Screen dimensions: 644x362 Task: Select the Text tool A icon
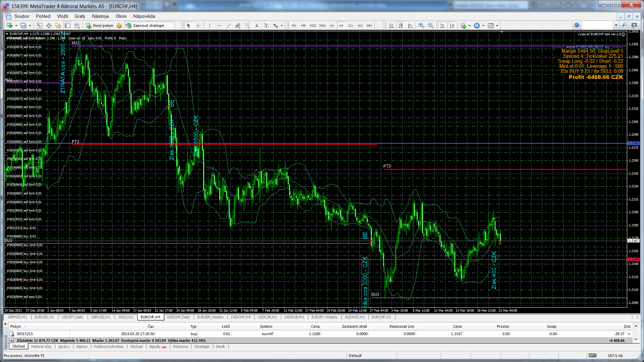click(257, 26)
